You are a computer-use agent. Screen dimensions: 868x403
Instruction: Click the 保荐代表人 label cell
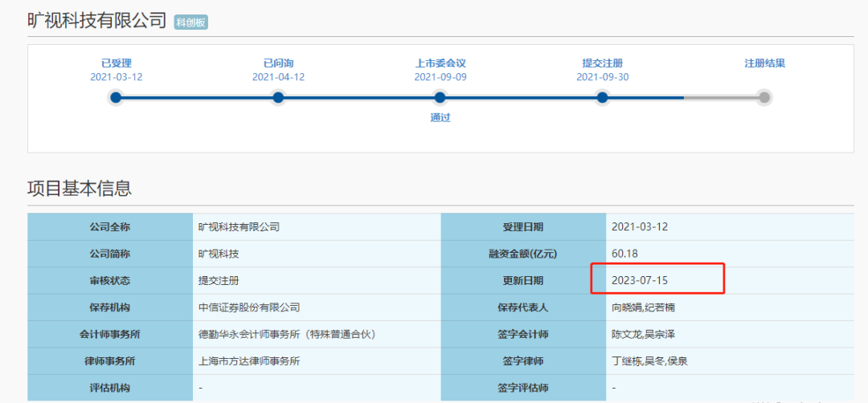[x=524, y=307]
